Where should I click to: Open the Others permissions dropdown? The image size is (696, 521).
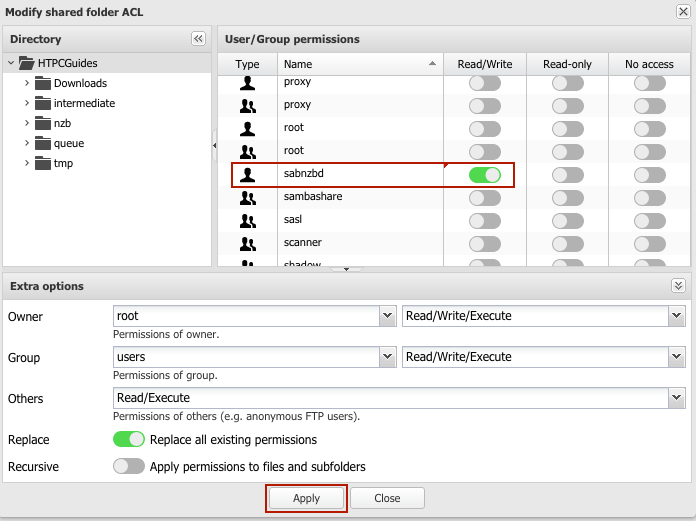[676, 398]
